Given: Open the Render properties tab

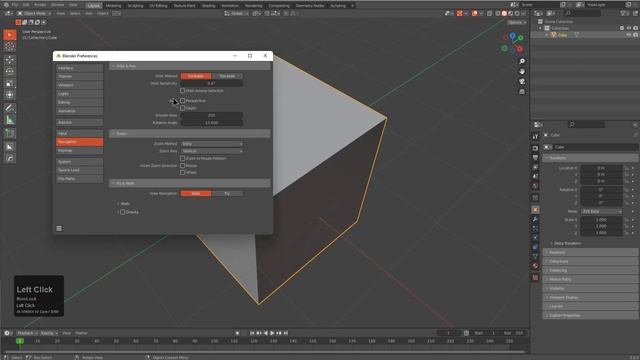Looking at the screenshot, I should [x=536, y=148].
